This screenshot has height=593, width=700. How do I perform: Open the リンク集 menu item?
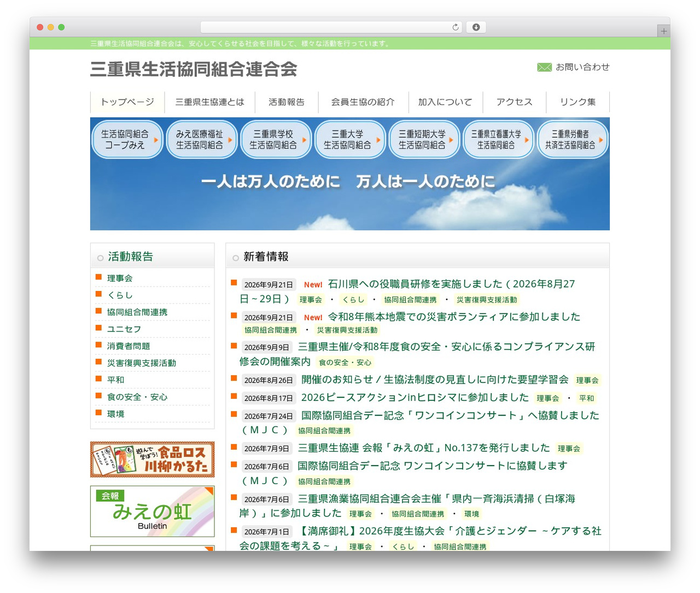coord(578,102)
